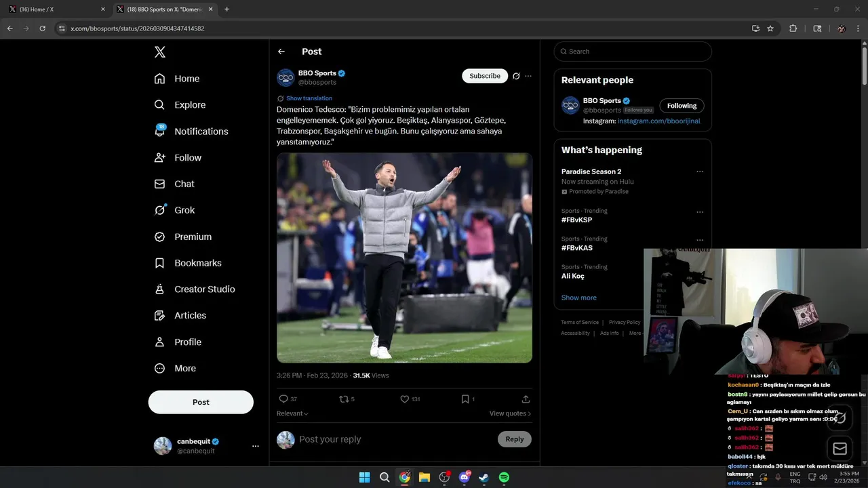The image size is (868, 488).
Task: Click the browser back arrow
Action: coord(9,28)
